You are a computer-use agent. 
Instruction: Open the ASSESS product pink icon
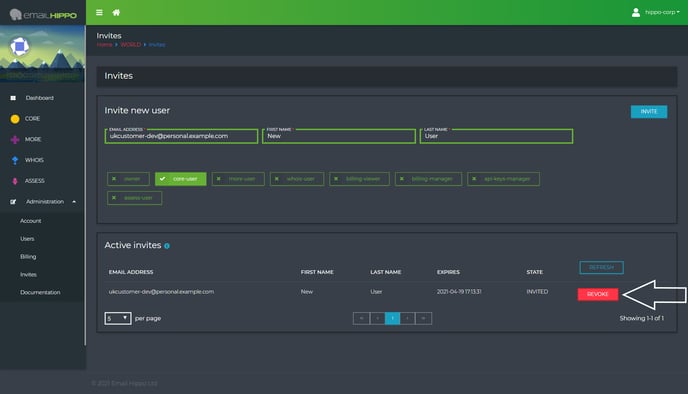click(x=15, y=181)
